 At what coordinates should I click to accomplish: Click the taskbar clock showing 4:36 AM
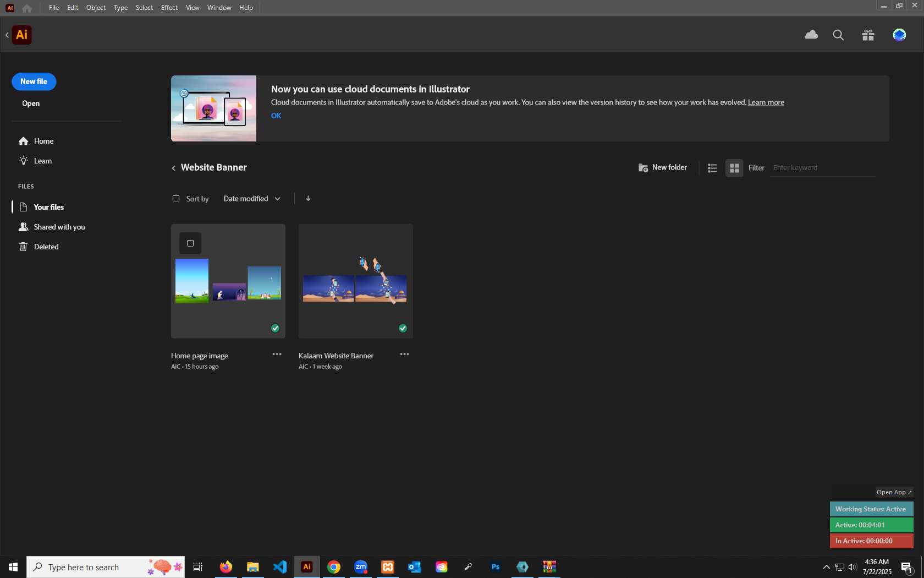(x=877, y=567)
